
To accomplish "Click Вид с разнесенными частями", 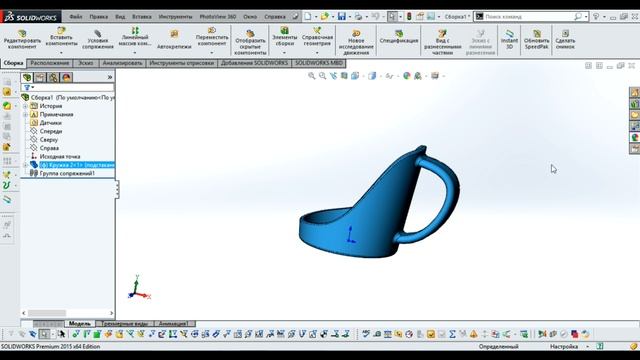I will [x=442, y=42].
